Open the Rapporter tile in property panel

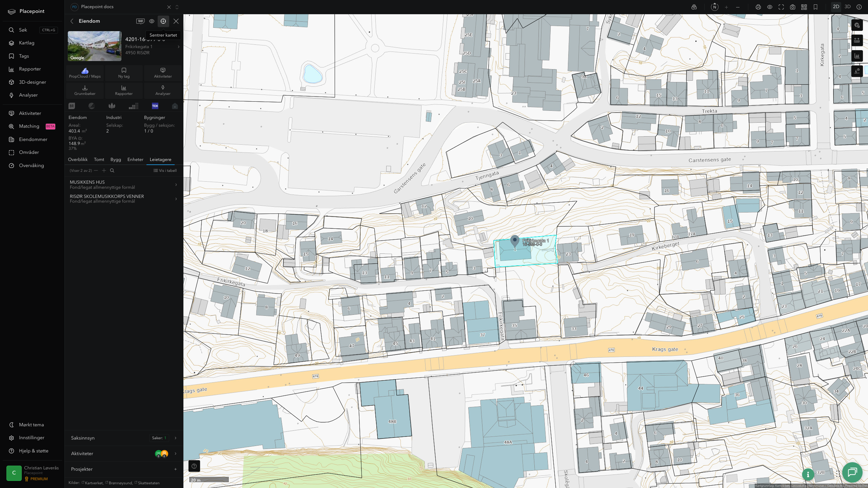124,90
